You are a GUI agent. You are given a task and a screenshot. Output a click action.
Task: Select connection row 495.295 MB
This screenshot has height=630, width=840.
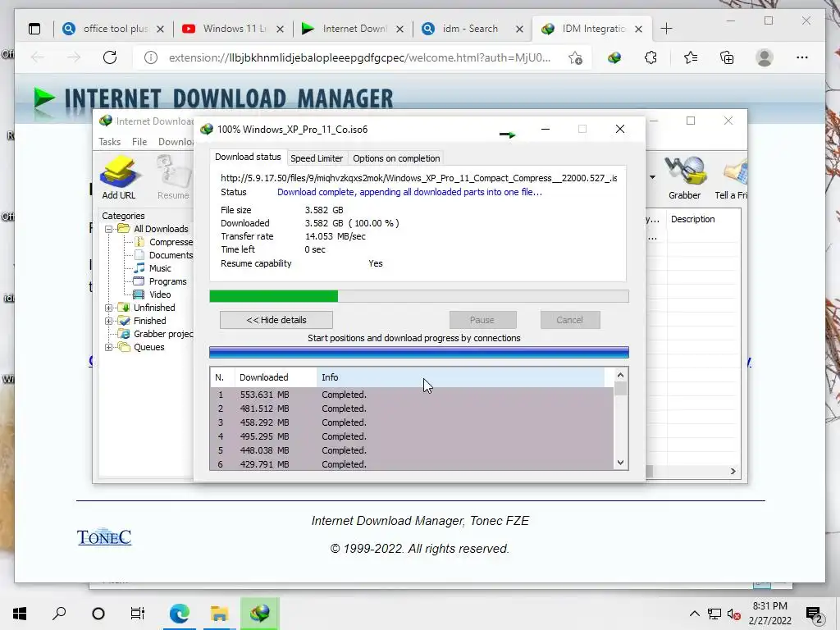(x=412, y=436)
